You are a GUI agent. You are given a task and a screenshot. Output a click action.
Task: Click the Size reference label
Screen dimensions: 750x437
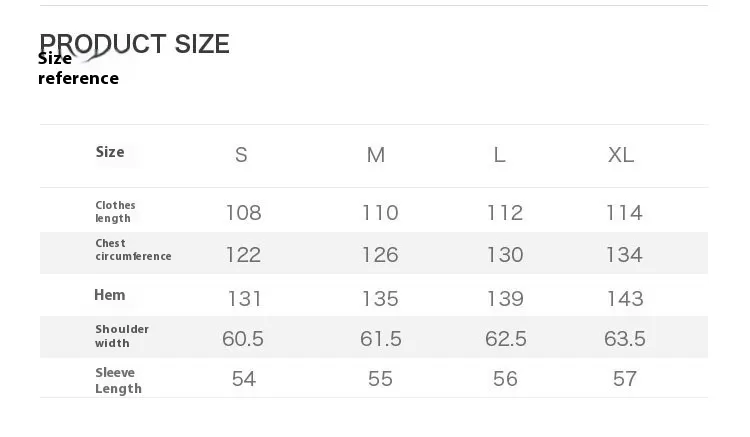(x=78, y=69)
